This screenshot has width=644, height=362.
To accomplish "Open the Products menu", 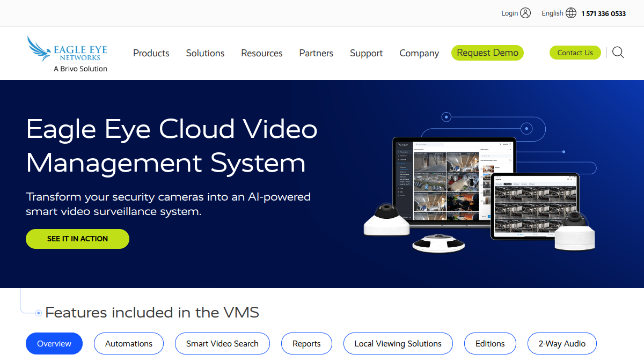I will pos(151,53).
